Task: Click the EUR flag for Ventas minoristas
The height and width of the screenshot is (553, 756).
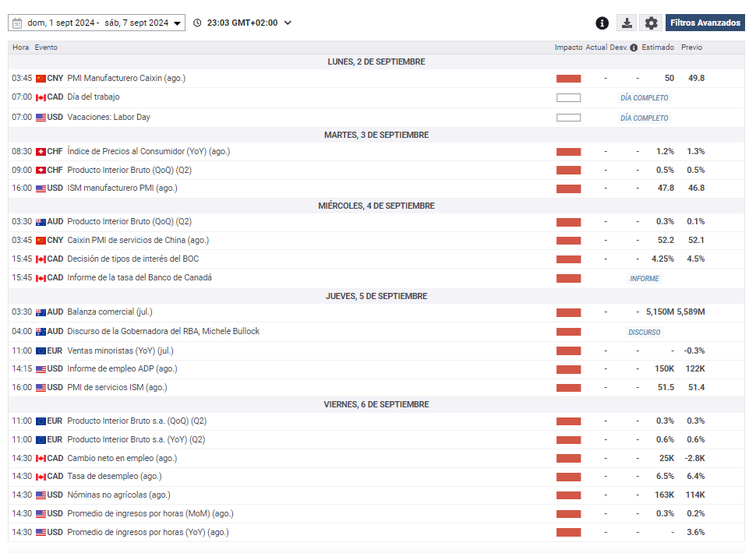Action: (41, 351)
